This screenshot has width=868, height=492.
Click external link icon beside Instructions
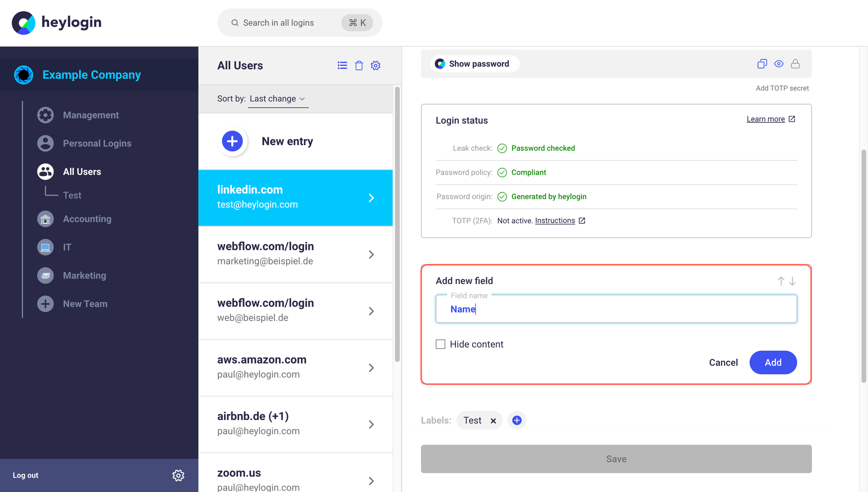pyautogui.click(x=582, y=221)
